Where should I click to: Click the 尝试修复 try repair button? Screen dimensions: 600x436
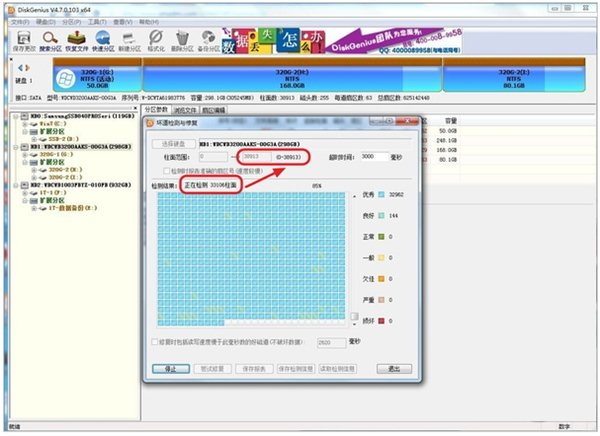[212, 369]
